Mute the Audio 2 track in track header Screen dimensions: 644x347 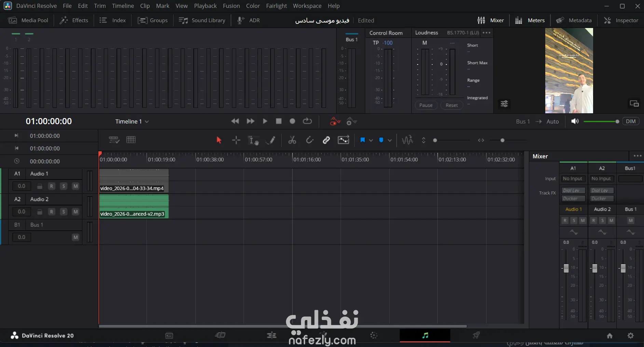(x=76, y=212)
